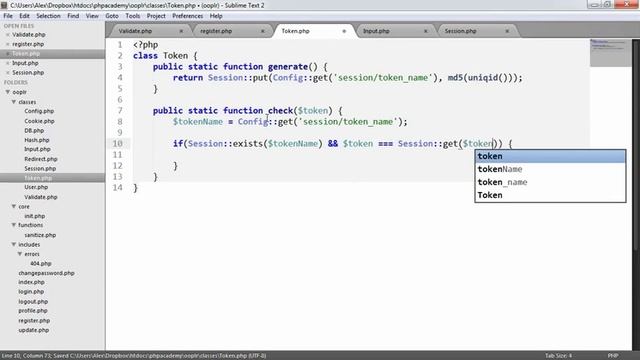Close Session.php in Open Files list
This screenshot has height=360, width=640.
tap(7, 73)
